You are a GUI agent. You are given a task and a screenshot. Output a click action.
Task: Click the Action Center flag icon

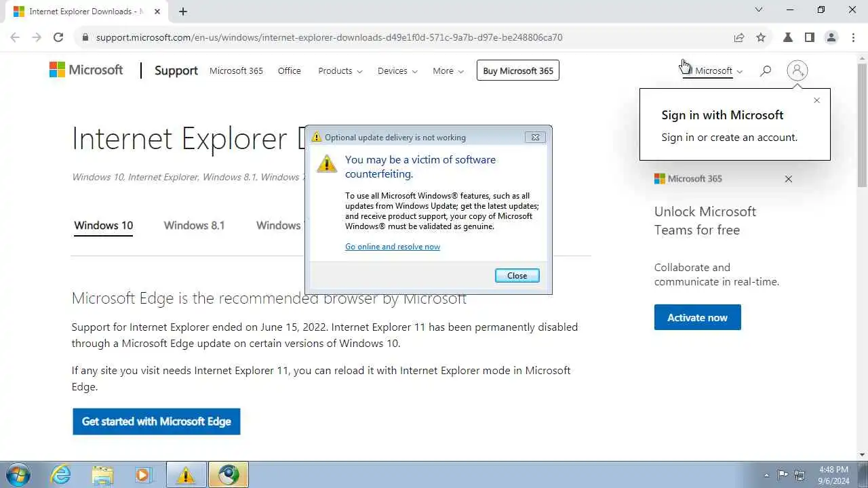[x=783, y=475]
